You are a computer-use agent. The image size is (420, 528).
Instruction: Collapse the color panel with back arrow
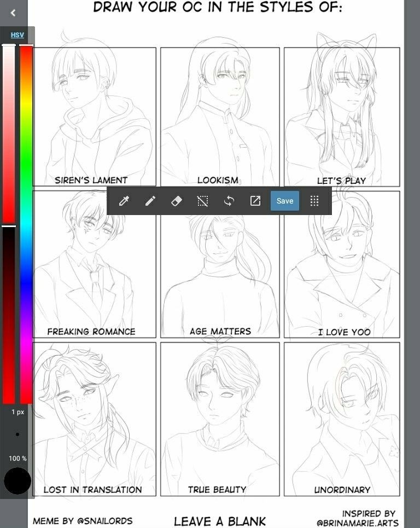pos(13,13)
